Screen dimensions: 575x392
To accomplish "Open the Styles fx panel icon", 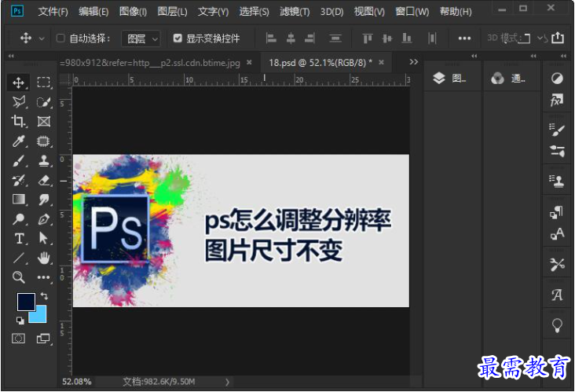I will point(557,100).
